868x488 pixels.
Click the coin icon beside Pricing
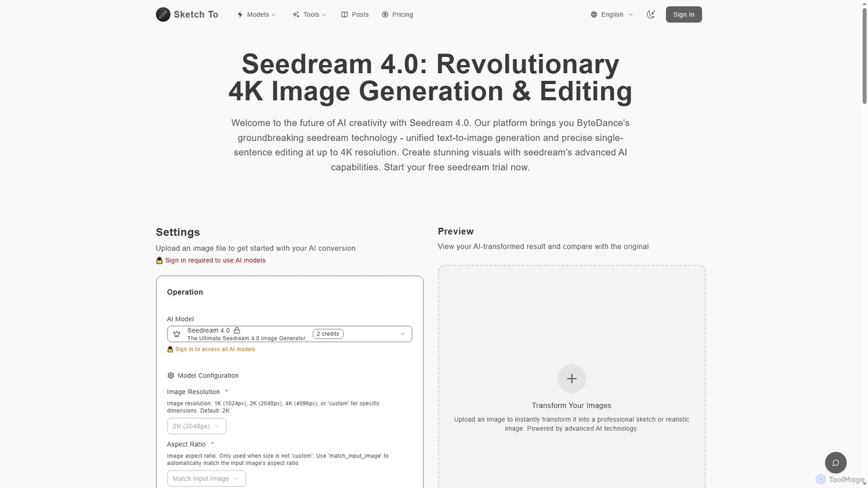point(385,14)
